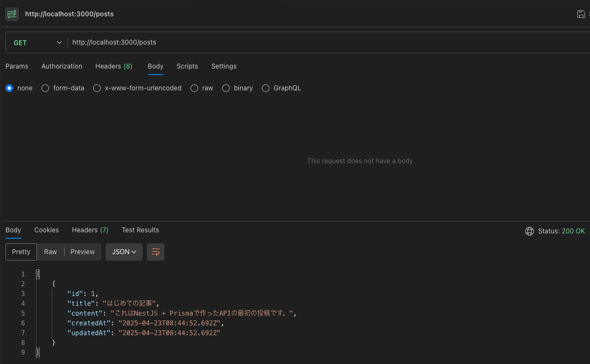Switch to the Test Results tab
The height and width of the screenshot is (364, 590).
pos(140,230)
